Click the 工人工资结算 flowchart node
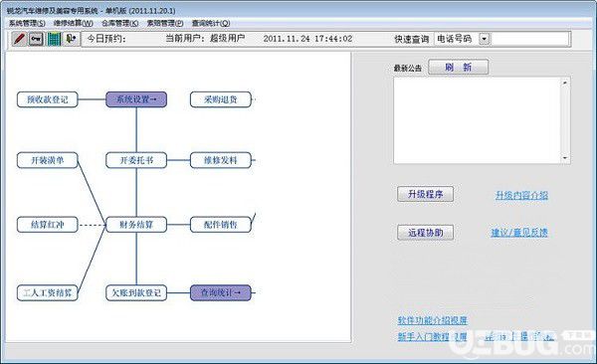The image size is (597, 364). [48, 292]
